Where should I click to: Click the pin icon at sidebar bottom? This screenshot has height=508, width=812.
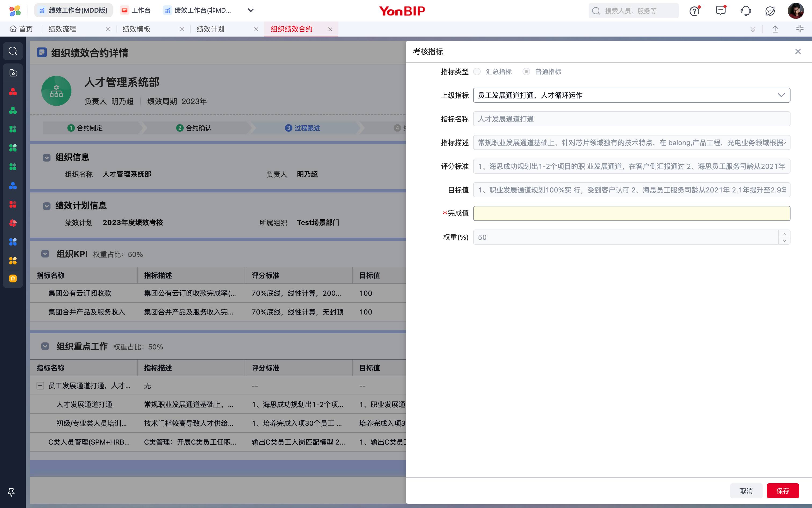point(11,492)
